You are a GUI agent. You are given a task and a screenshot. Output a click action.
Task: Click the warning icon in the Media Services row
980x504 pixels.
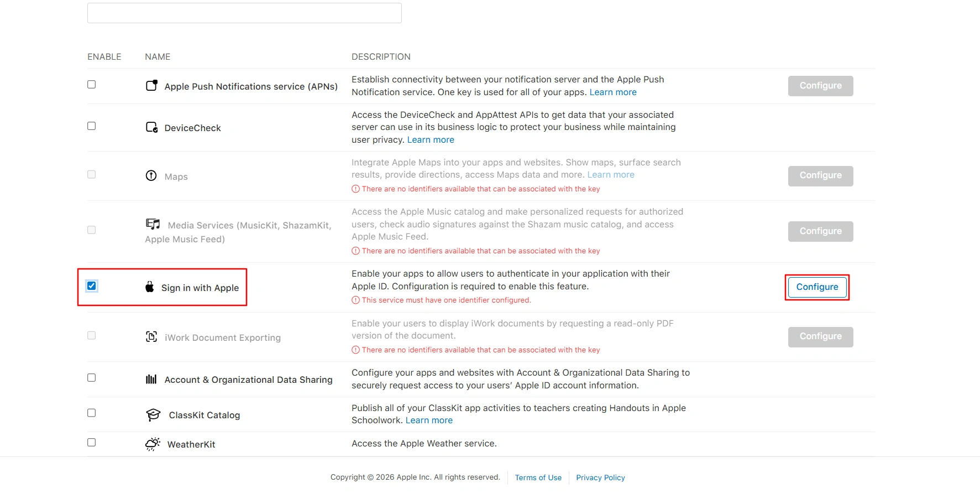(355, 251)
